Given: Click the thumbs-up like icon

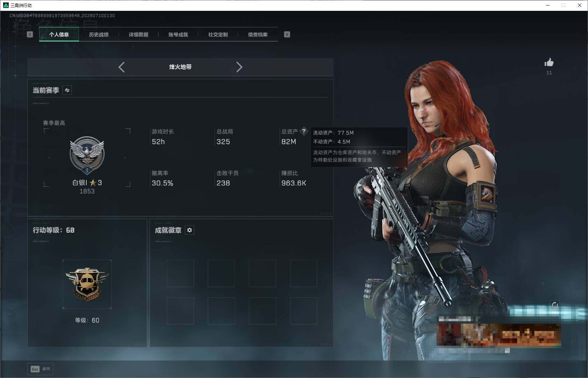Looking at the screenshot, I should pos(549,63).
